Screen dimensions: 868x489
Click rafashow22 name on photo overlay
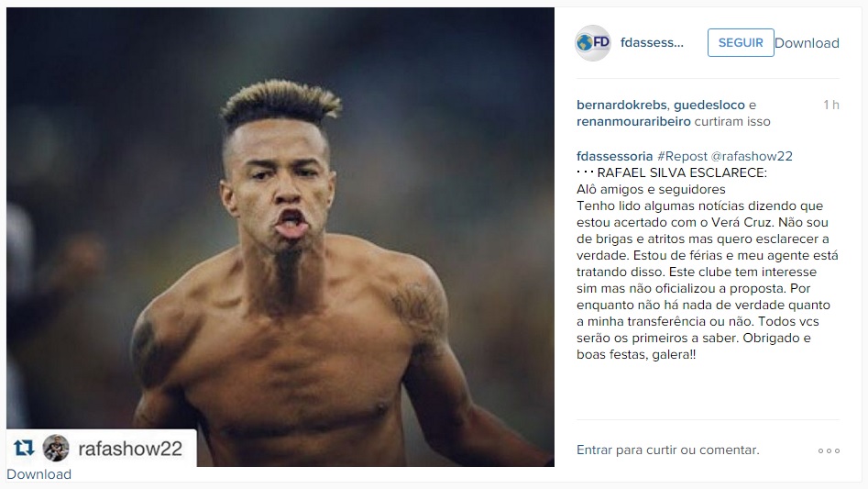[130, 449]
